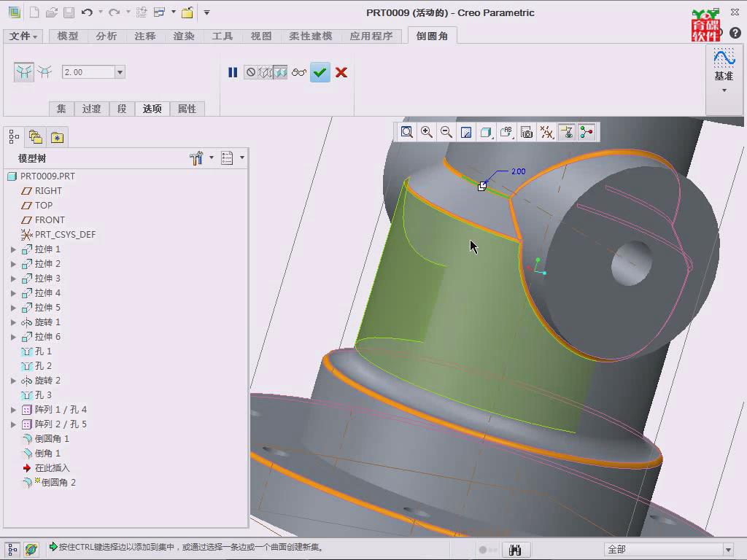Screen dimensions: 747x560
Task: Open the model tree settings tool icon
Action: [196, 157]
